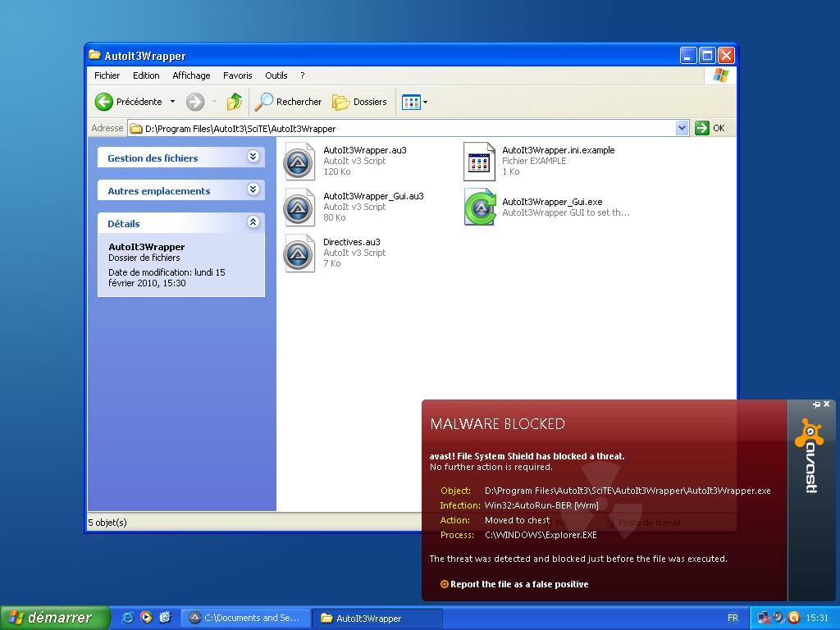
Task: Select the AutoIt3Wrapper_Gui.exe application icon
Action: (x=479, y=208)
